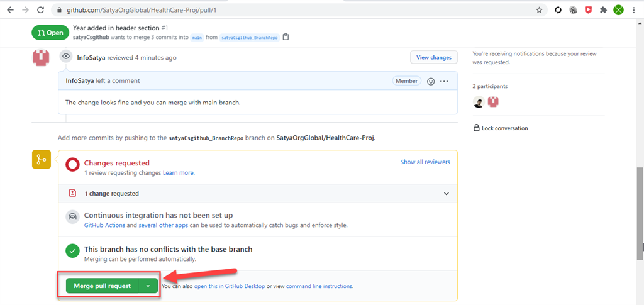Image resolution: width=644 pixels, height=305 pixels.
Task: Click the circular-arrow extension icon
Action: click(x=558, y=10)
